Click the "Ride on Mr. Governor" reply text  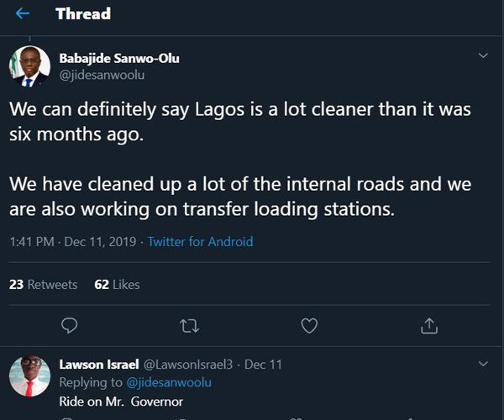(121, 401)
